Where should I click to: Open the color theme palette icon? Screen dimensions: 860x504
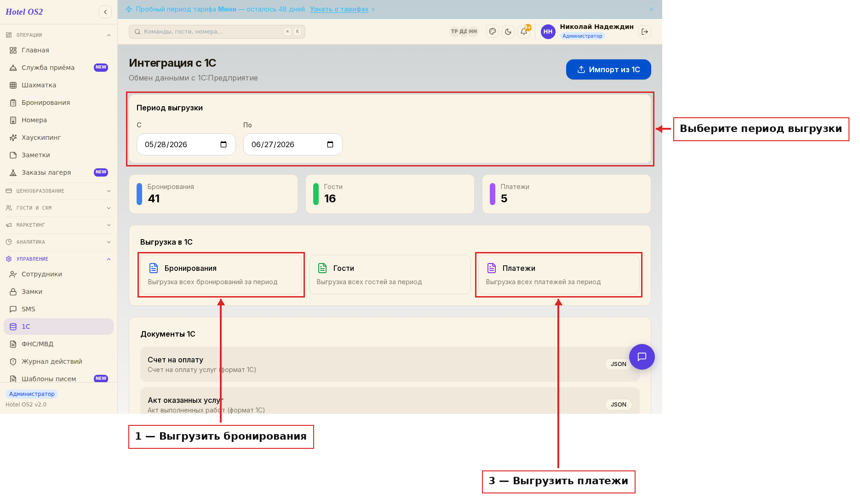click(x=493, y=32)
